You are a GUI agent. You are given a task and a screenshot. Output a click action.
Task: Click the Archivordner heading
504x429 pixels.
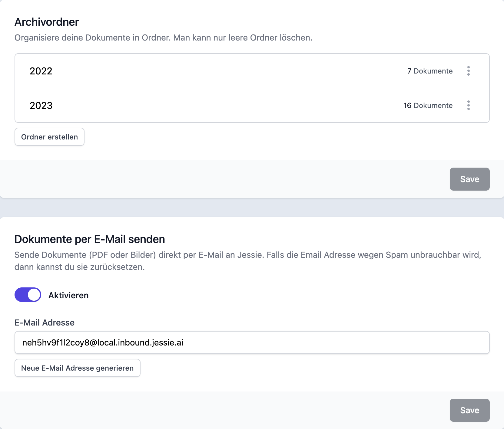point(47,22)
